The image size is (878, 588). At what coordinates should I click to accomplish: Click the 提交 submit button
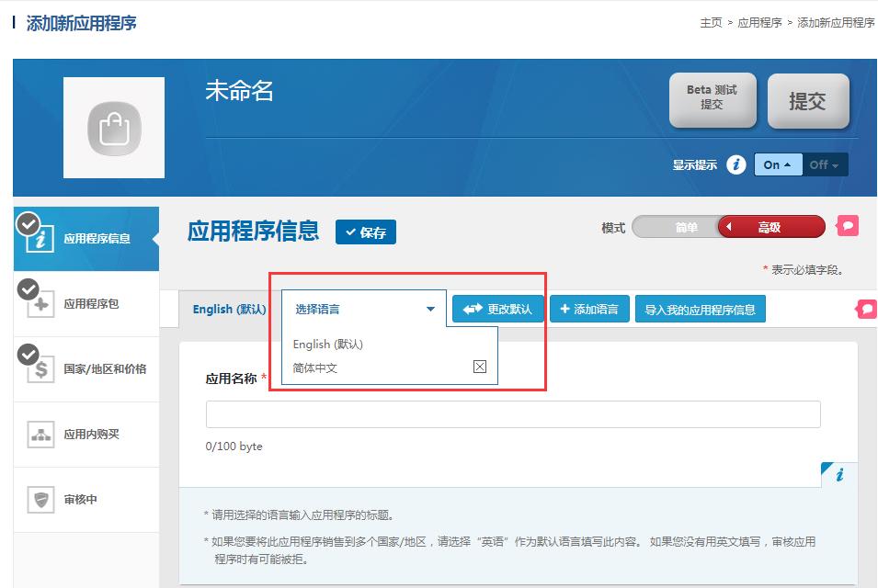click(808, 102)
